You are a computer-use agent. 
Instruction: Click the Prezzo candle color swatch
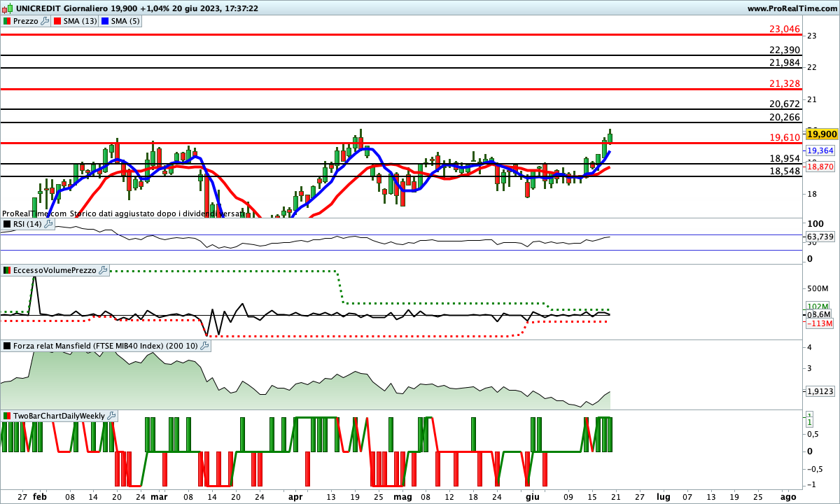(7, 21)
